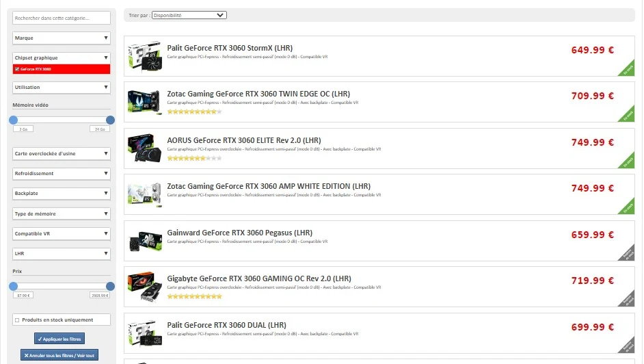The height and width of the screenshot is (364, 644).
Task: Click Mémoire vidéo minimum slider handle
Action: 14,120
